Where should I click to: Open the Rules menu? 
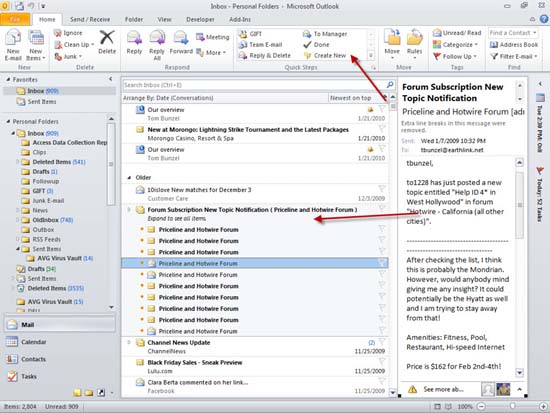[x=414, y=45]
